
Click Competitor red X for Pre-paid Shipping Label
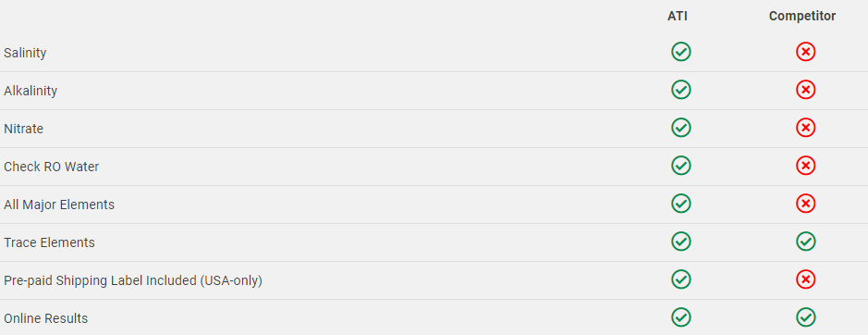pyautogui.click(x=805, y=279)
